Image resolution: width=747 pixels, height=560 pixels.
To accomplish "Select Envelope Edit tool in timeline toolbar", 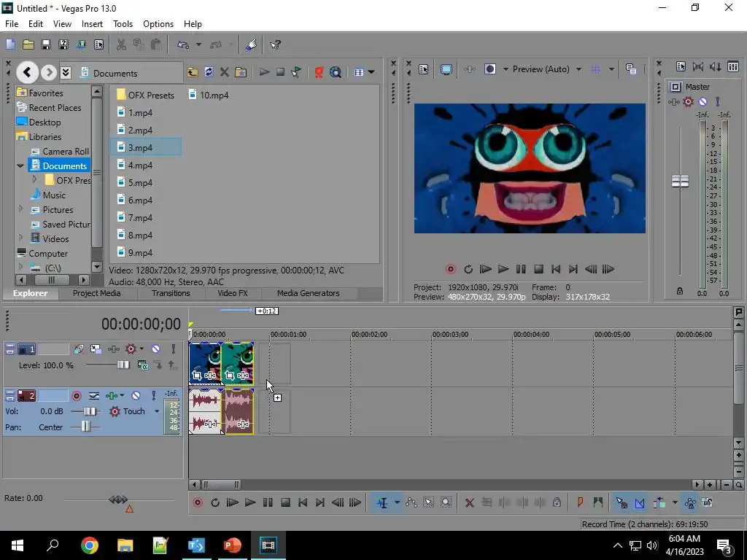I will click(411, 502).
